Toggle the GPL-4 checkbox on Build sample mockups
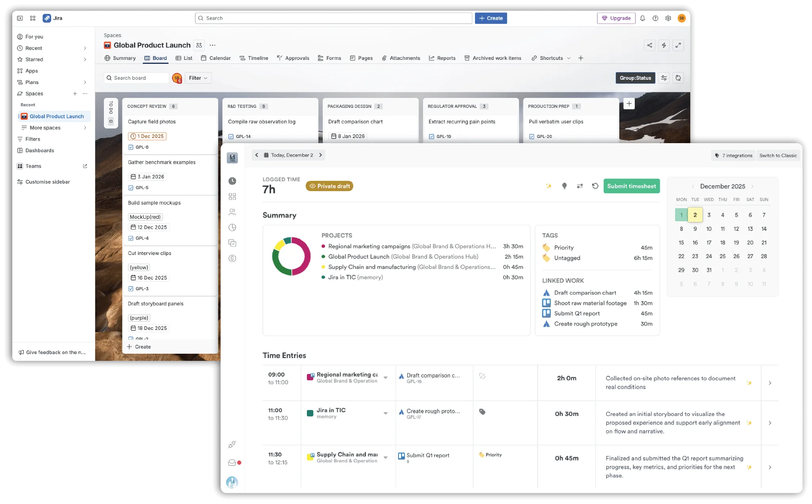Viewport: 812px width, 504px height. [x=131, y=238]
